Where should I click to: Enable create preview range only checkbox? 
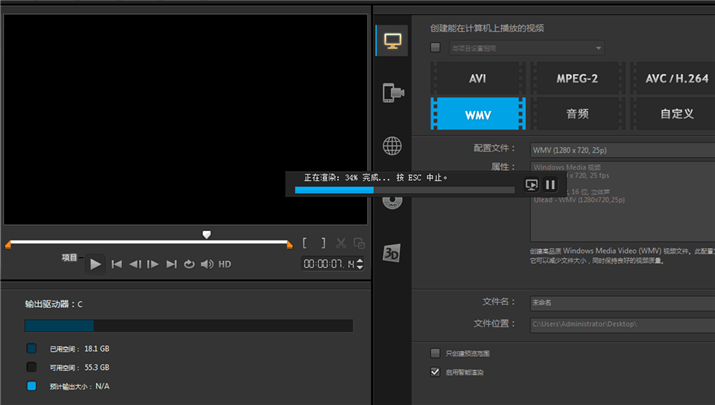pos(435,353)
